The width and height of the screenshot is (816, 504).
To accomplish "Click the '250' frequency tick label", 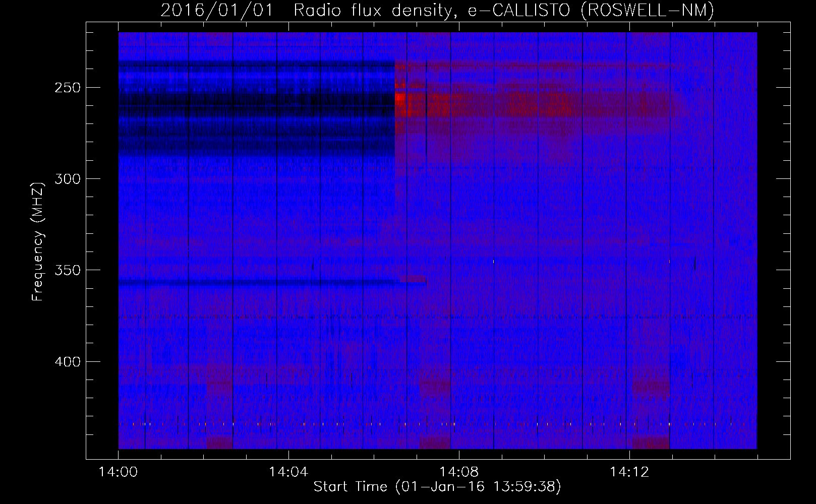I will coord(68,88).
